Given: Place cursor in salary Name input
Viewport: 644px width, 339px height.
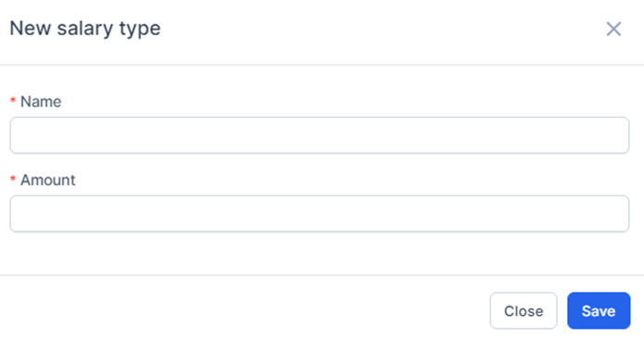Looking at the screenshot, I should point(320,135).
